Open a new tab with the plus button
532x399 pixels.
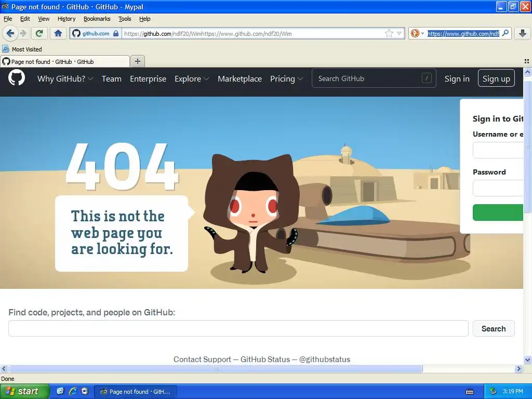pyautogui.click(x=137, y=61)
